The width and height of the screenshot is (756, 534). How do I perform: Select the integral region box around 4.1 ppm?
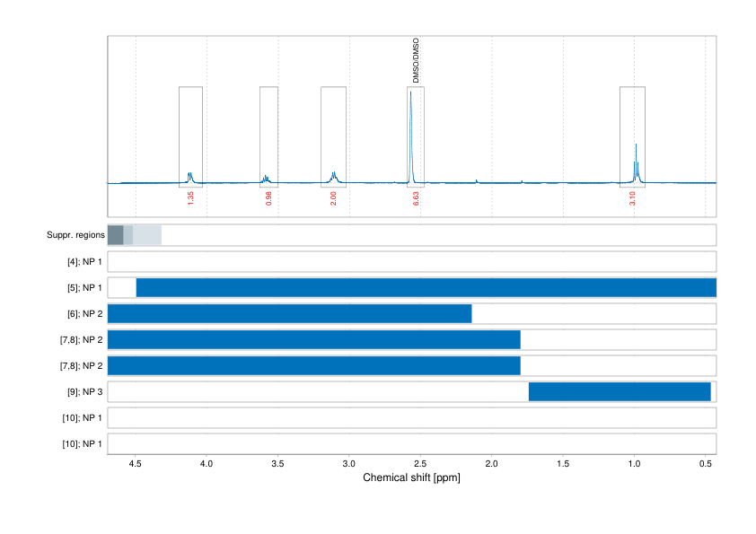[191, 135]
